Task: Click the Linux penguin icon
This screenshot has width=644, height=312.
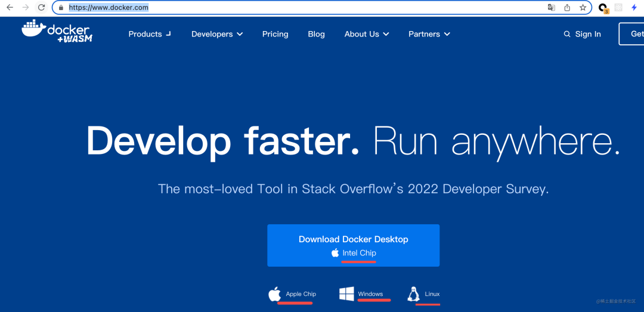Action: (414, 294)
